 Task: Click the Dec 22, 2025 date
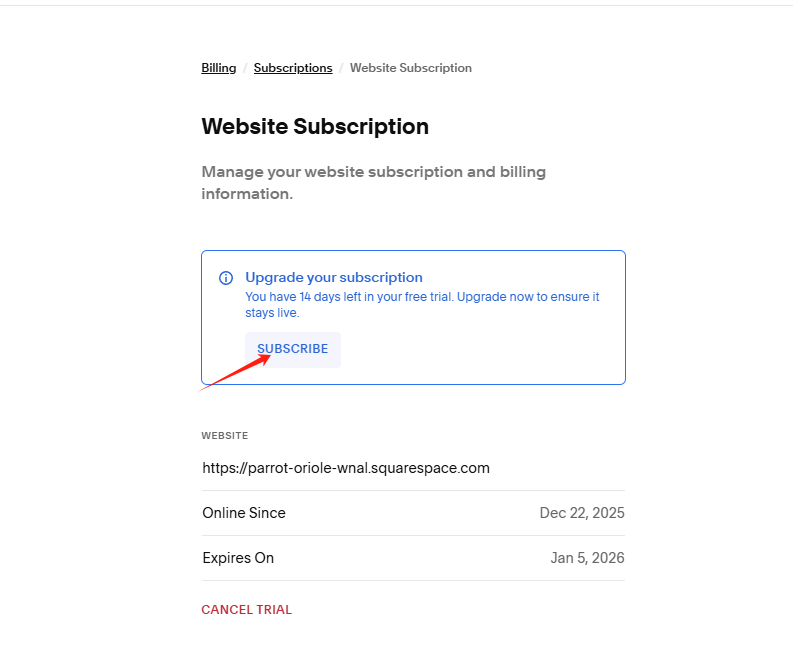(x=582, y=513)
